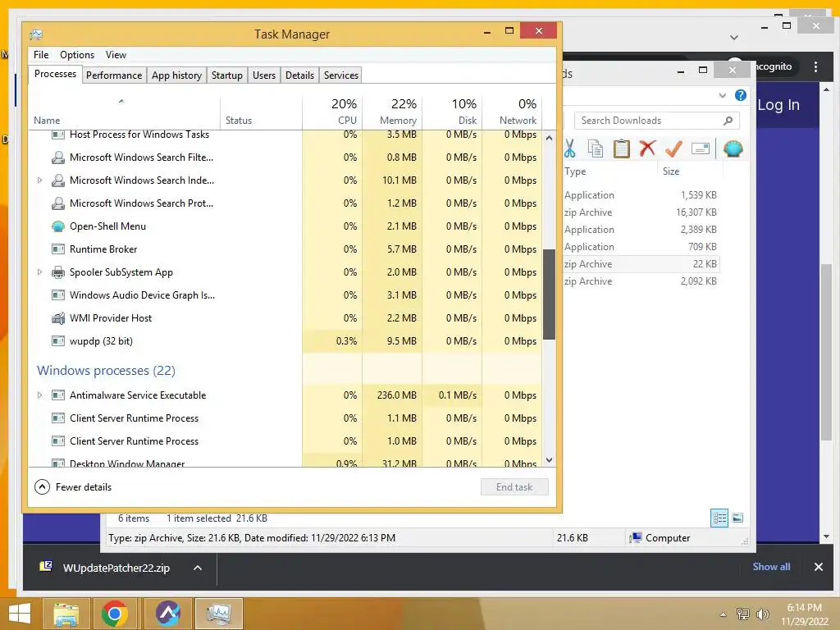The image size is (840, 630).
Task: Select the Open-Shell Menu process icon
Action: tap(58, 226)
